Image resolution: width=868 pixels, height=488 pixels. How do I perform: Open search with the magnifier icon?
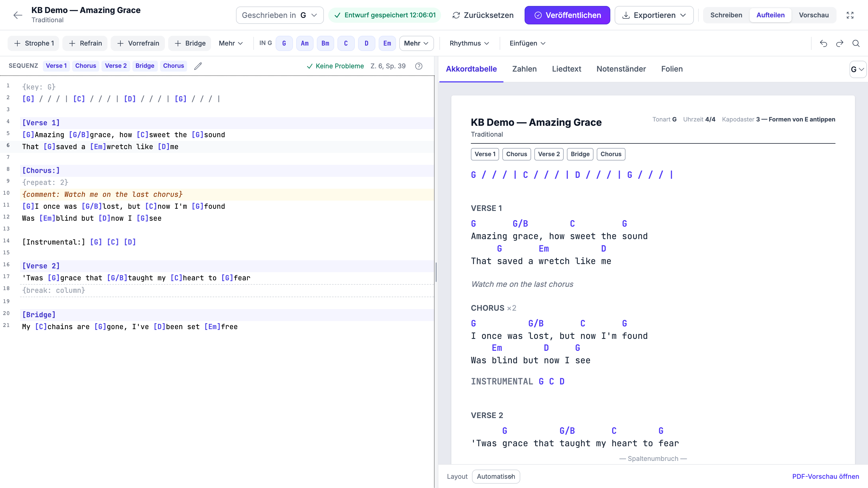(x=856, y=43)
